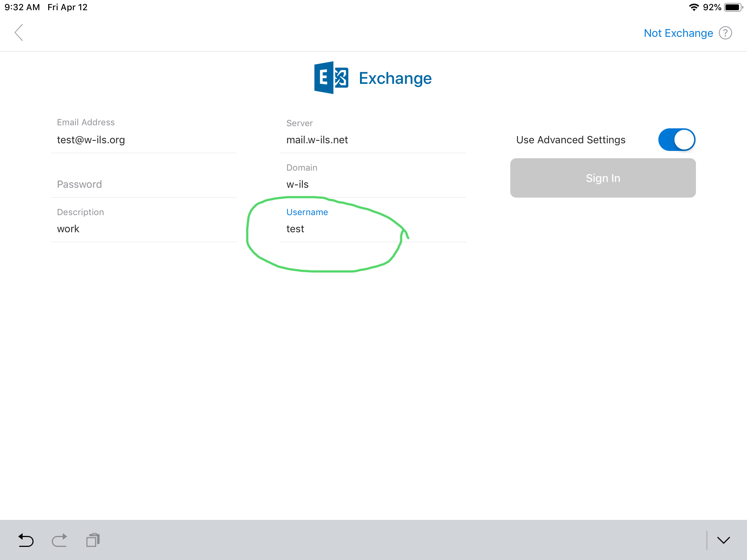The height and width of the screenshot is (560, 747).
Task: Tap the Exchange logo icon
Action: (331, 78)
